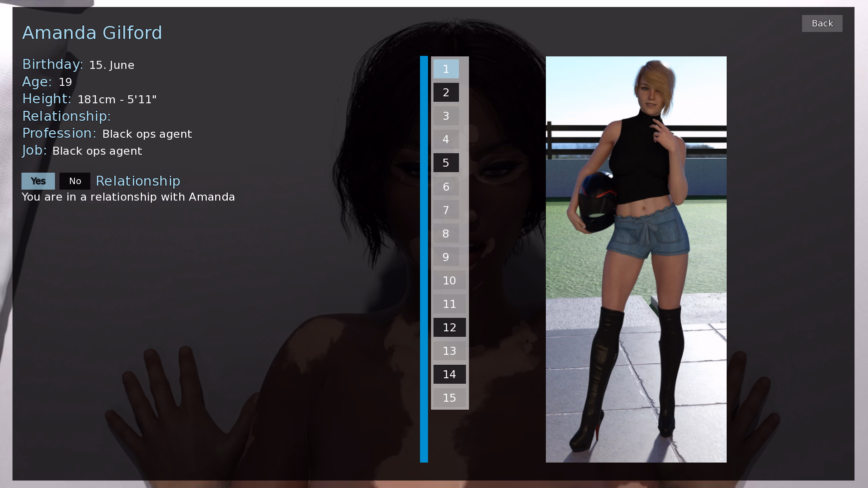Image resolution: width=868 pixels, height=488 pixels.
Task: Click the age value 19
Action: (x=65, y=82)
